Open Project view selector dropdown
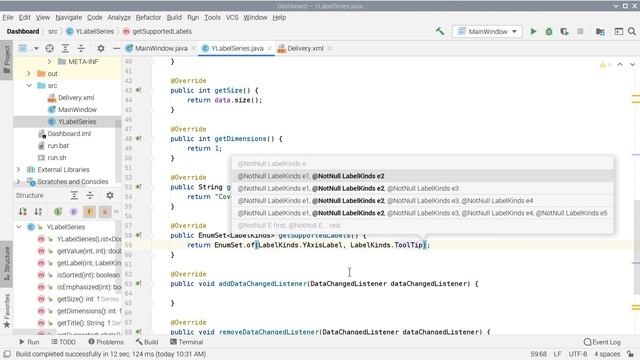This screenshot has height=360, width=640. tap(28, 48)
